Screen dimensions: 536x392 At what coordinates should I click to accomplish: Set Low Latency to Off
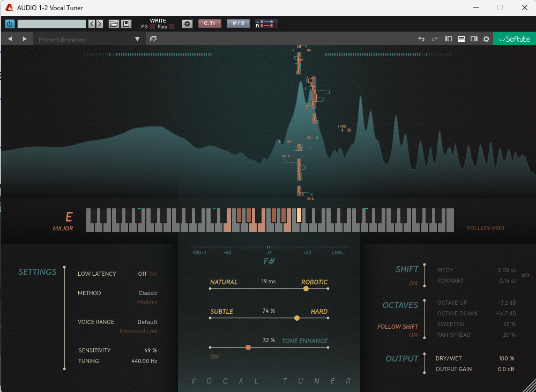[x=142, y=274]
